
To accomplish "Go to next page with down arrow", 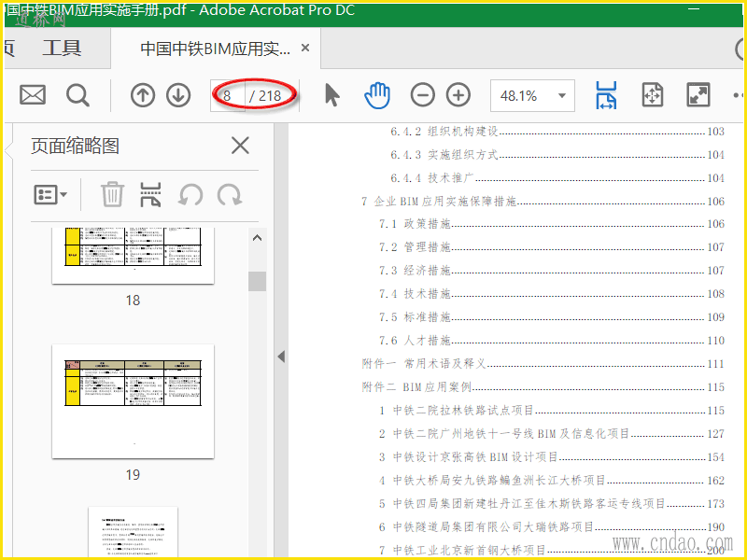I will pos(178,95).
